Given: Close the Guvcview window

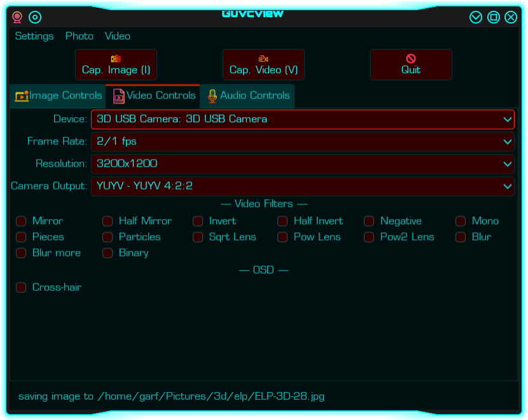Looking at the screenshot, I should click(x=511, y=17).
